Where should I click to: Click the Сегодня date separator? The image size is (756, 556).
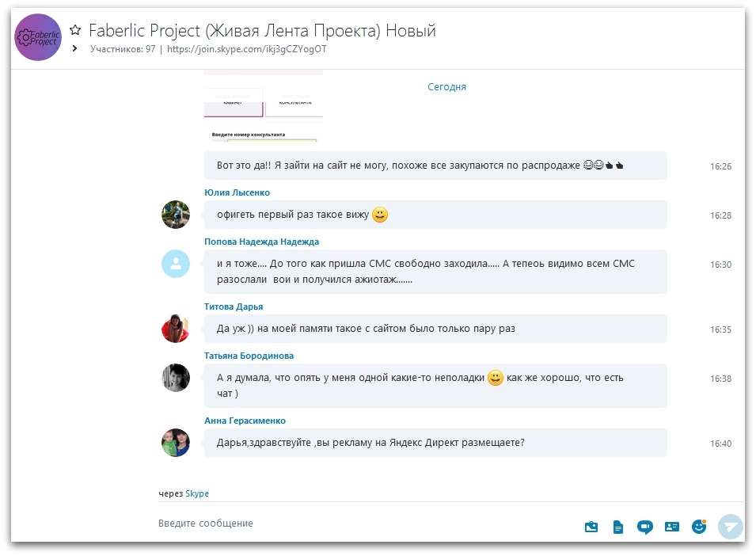click(x=447, y=87)
